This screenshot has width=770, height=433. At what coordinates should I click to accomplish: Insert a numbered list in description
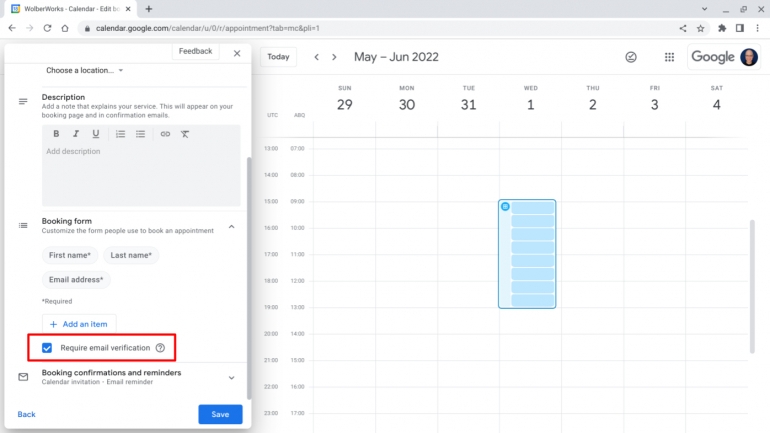click(121, 134)
